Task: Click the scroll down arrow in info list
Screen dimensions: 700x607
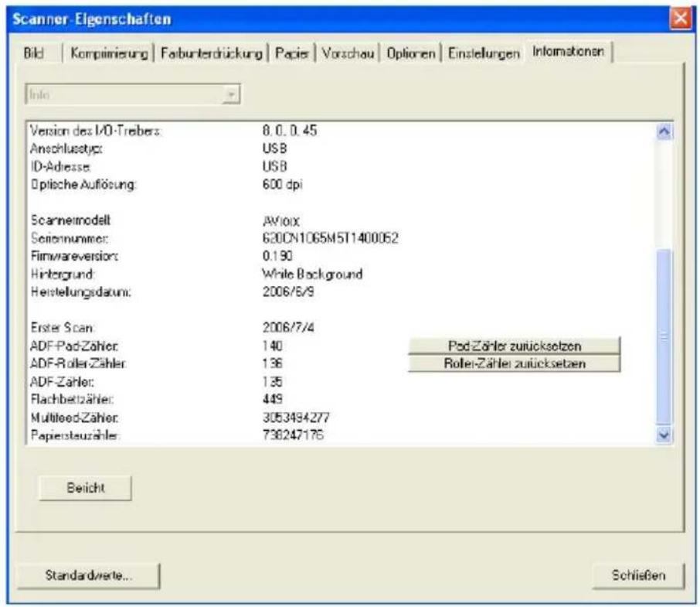Action: (664, 435)
